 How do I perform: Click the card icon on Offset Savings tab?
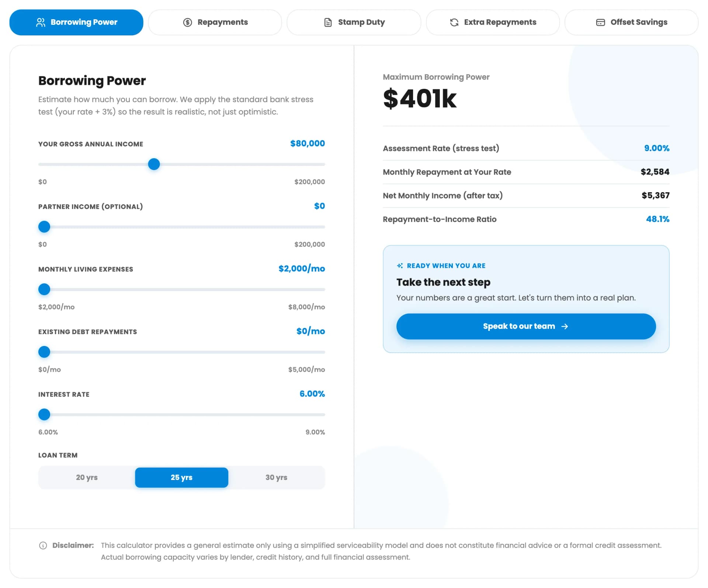point(600,23)
